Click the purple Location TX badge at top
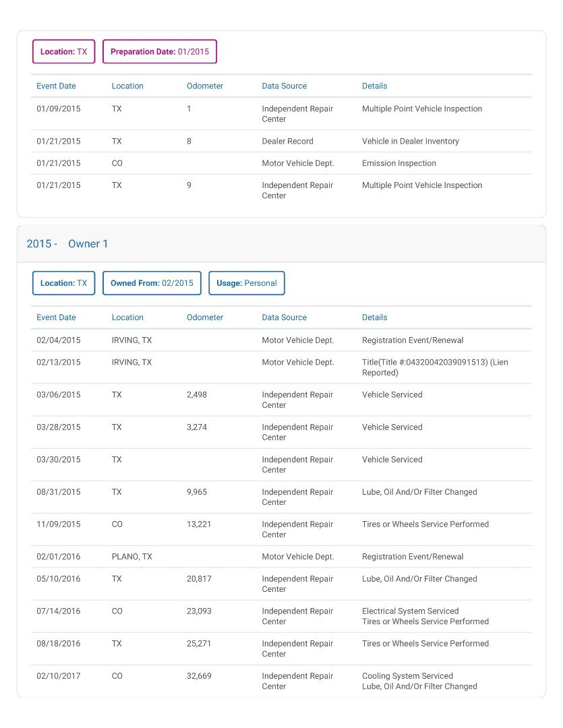 tap(63, 52)
